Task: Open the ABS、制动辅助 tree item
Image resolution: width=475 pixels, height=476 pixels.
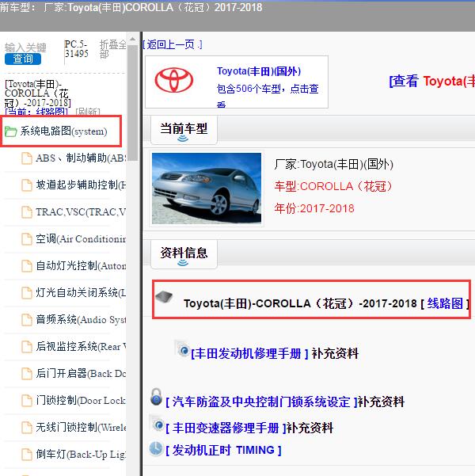Action: 80,158
